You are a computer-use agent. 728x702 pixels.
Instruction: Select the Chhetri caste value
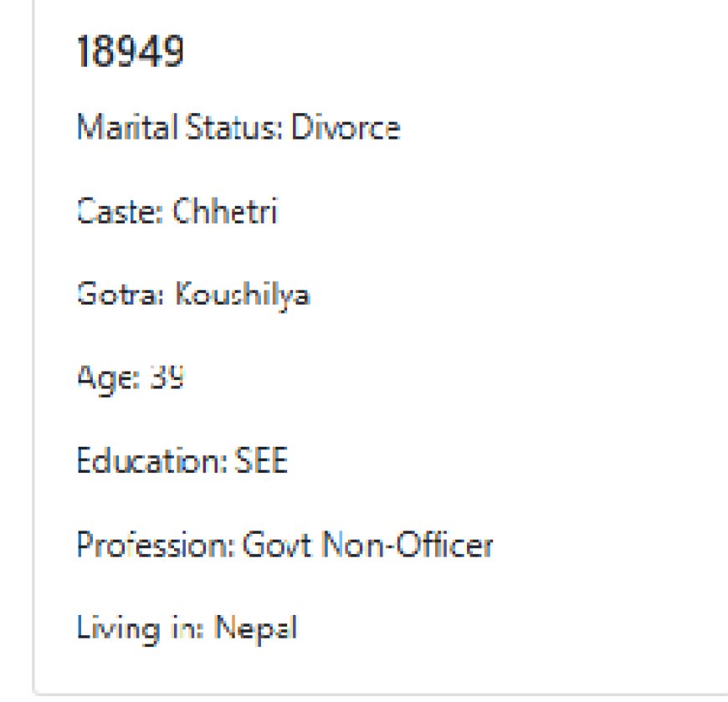pyautogui.click(x=225, y=211)
